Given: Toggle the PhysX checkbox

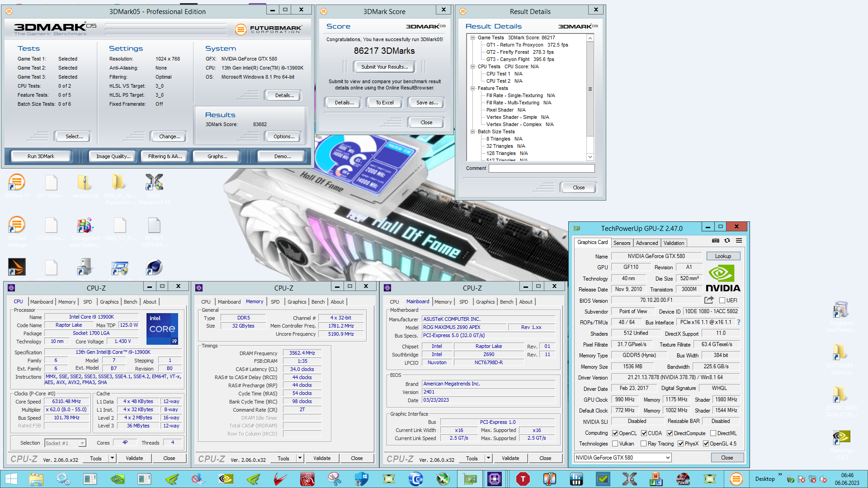Looking at the screenshot, I should tap(680, 444).
